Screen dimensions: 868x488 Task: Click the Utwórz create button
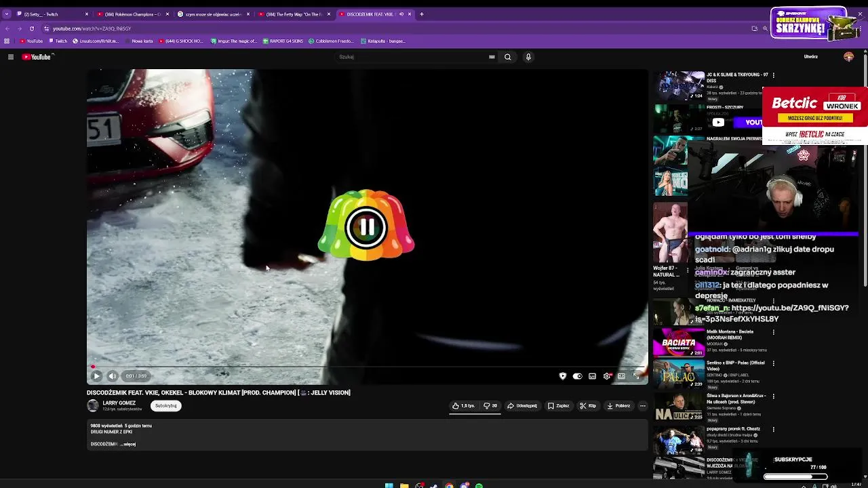pos(810,57)
